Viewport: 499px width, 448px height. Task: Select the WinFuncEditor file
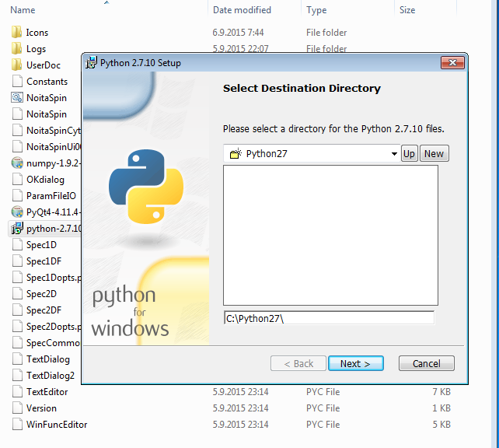(57, 425)
